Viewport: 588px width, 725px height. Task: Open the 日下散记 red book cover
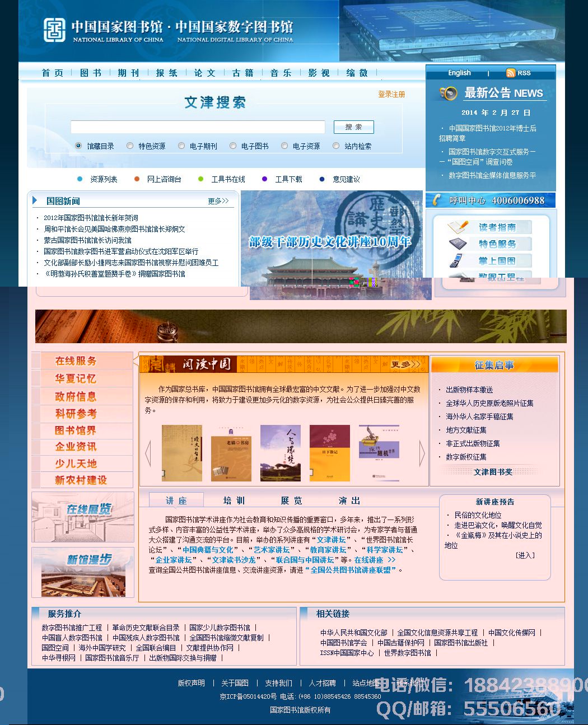pos(330,453)
